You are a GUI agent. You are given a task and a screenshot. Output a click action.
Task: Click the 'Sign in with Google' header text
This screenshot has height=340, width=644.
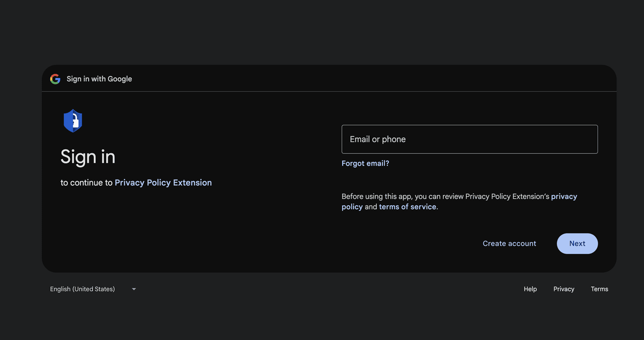pos(99,79)
